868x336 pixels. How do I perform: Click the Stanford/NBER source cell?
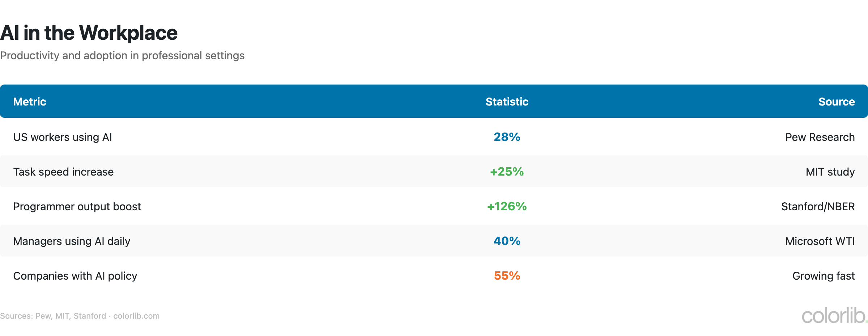pos(818,207)
